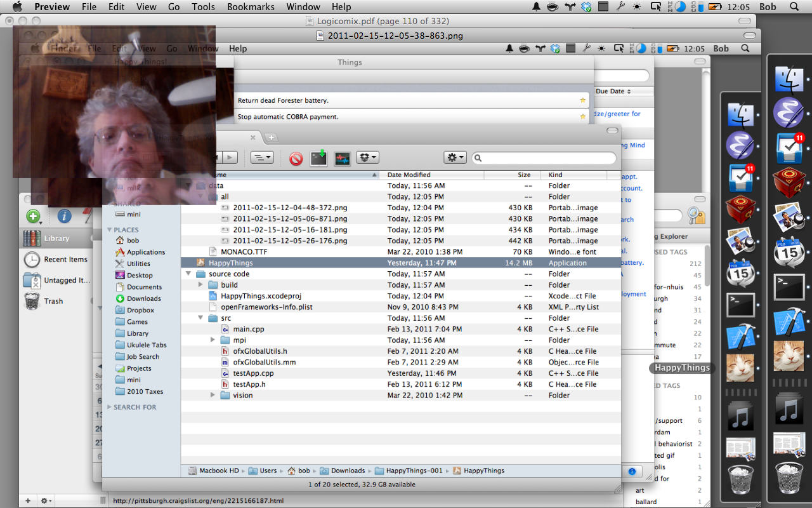Click the Terminal icon with green arrow
The image size is (812, 508).
pyautogui.click(x=318, y=158)
